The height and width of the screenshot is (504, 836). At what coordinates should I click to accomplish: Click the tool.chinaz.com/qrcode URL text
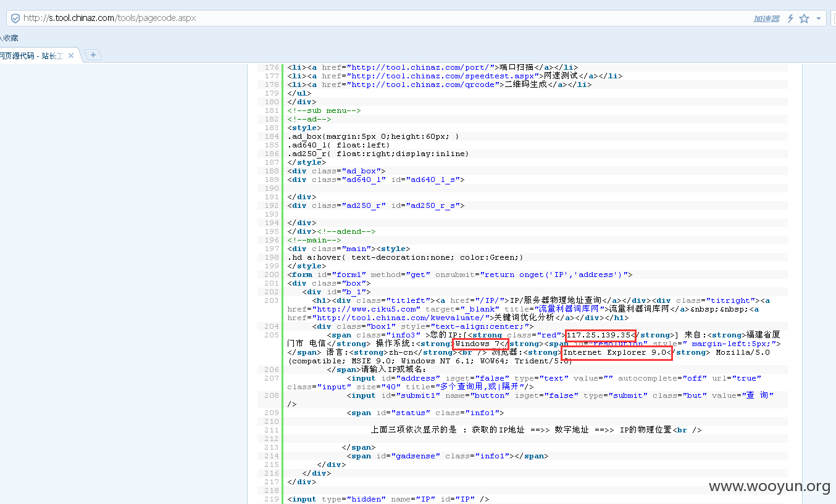(423, 85)
